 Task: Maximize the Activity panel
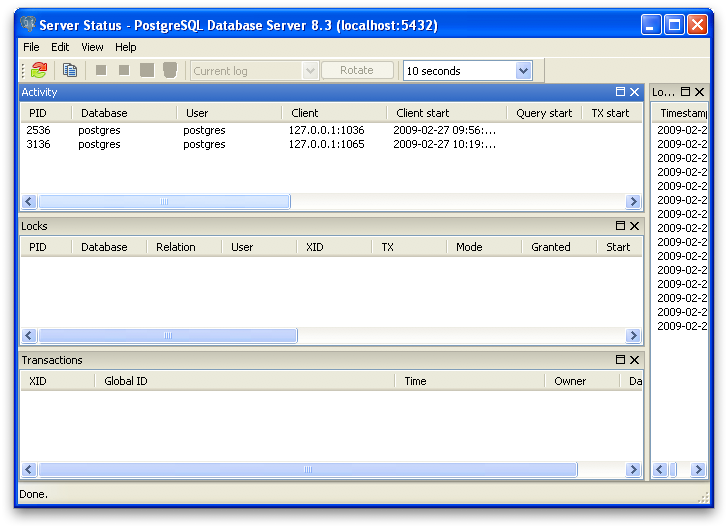pos(620,92)
